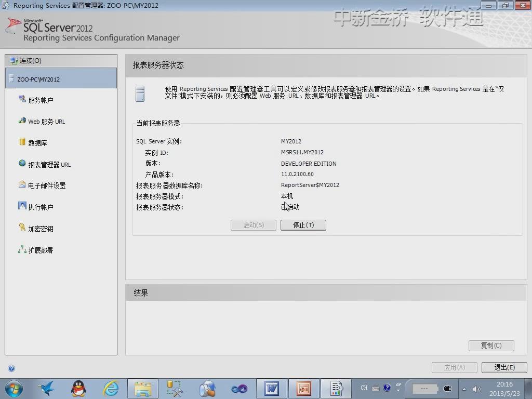Click the keyboard icon in language bar
Image resolution: width=532 pixels, height=399 pixels.
[376, 388]
